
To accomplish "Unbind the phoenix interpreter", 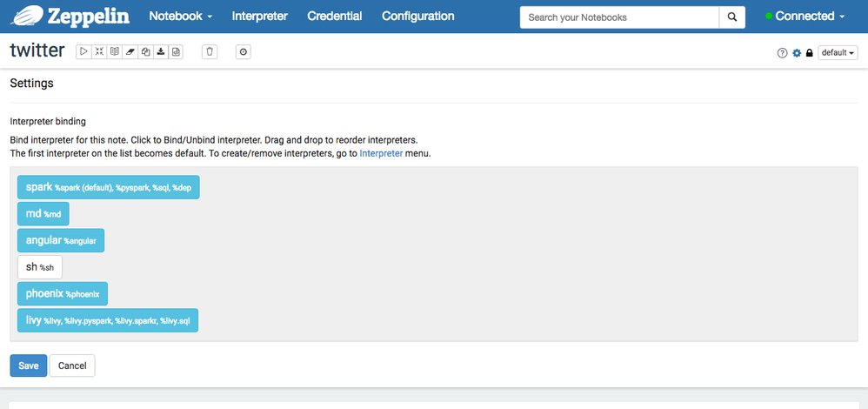I will tap(63, 294).
